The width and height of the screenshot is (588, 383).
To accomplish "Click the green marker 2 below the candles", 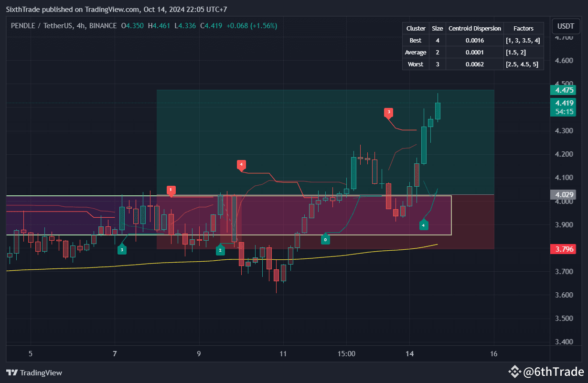I will coord(220,249).
